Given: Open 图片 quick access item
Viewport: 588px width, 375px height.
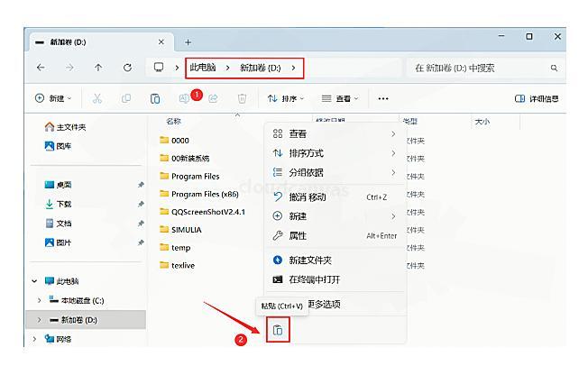Looking at the screenshot, I should coord(58,242).
